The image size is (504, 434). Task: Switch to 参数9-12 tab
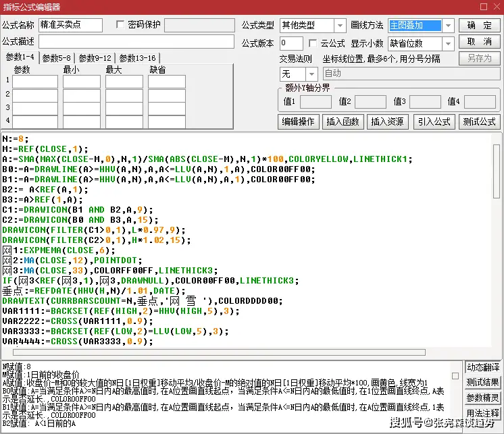coord(95,58)
